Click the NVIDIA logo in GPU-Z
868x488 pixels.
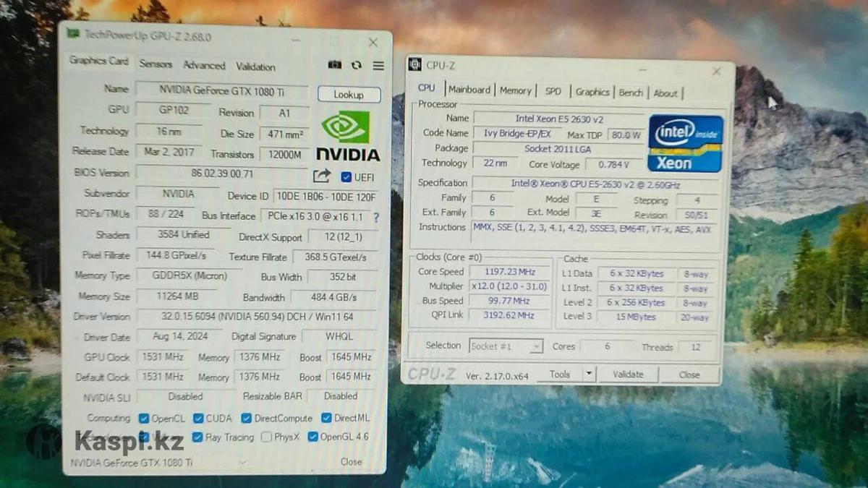347,136
